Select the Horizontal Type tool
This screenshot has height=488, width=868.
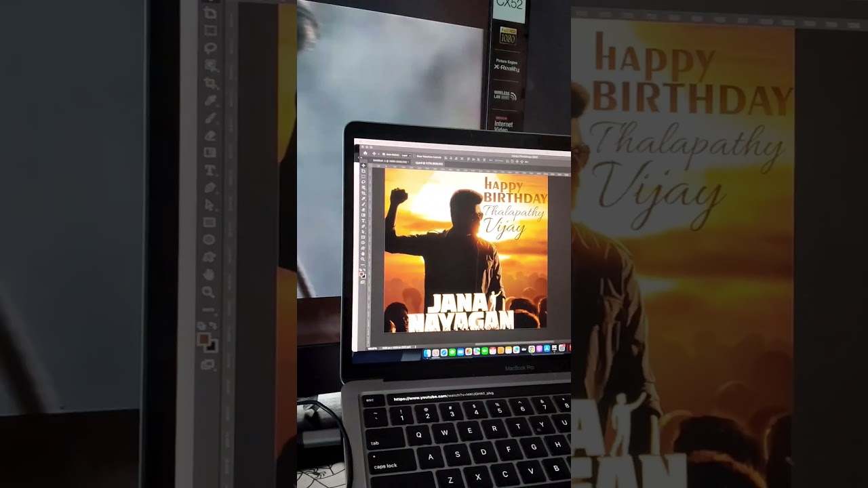point(363,221)
